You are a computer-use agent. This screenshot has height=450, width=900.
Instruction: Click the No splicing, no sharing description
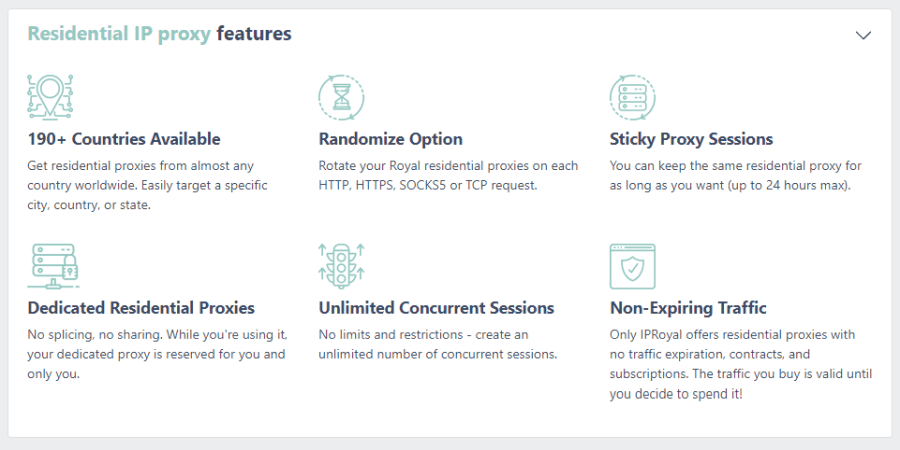pos(156,354)
